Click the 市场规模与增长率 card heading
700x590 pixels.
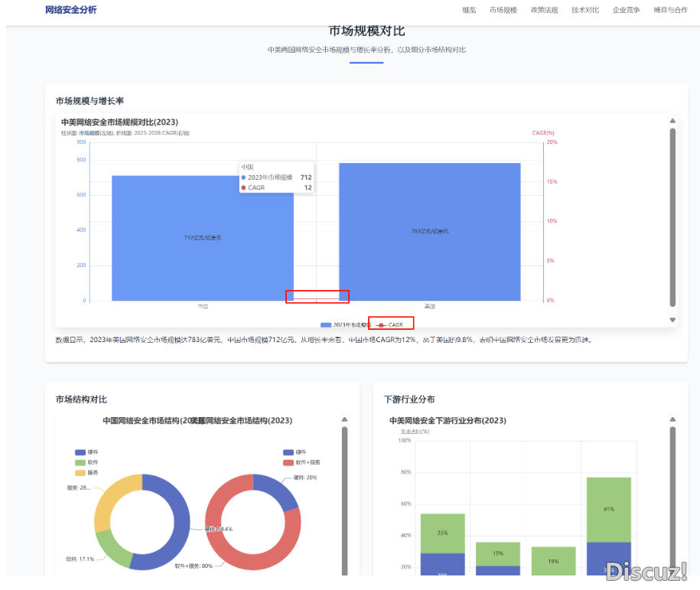90,101
